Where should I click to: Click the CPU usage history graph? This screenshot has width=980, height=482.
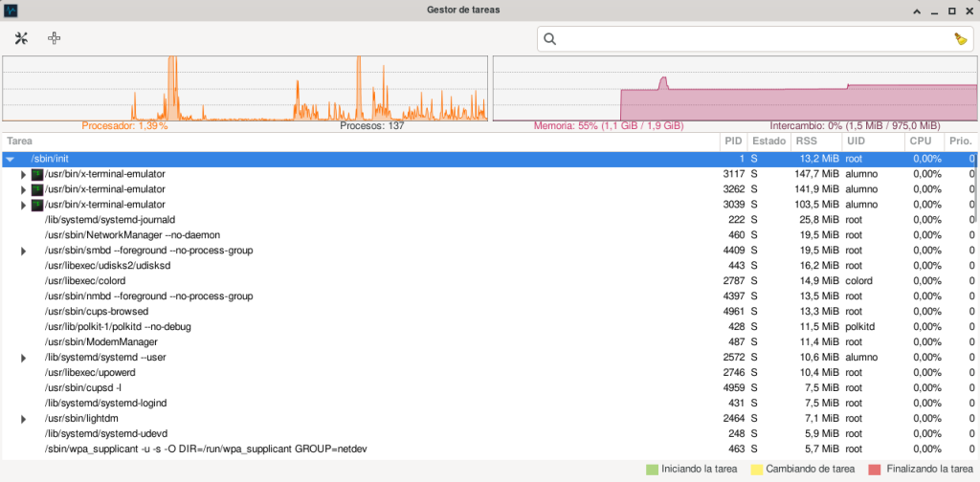(245, 88)
